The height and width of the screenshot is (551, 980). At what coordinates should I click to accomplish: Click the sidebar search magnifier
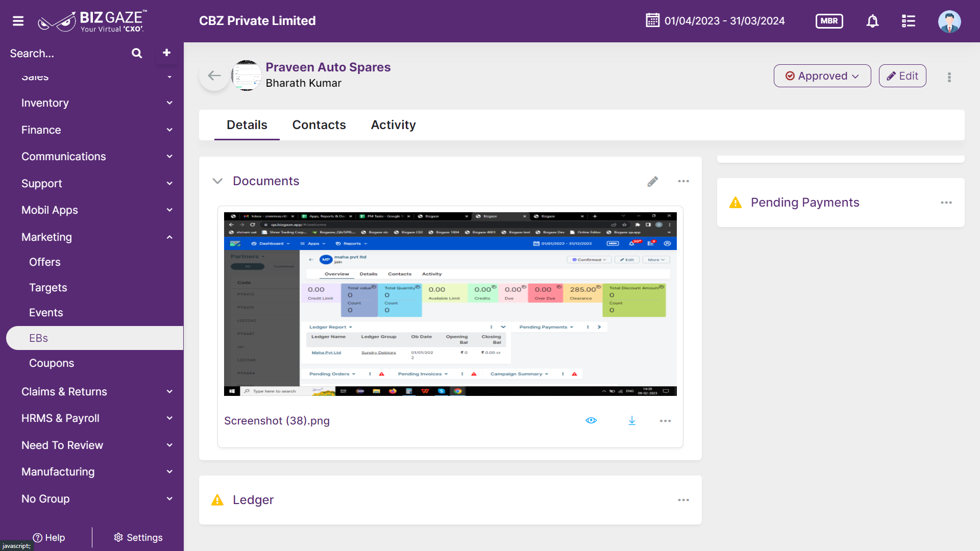coord(137,53)
